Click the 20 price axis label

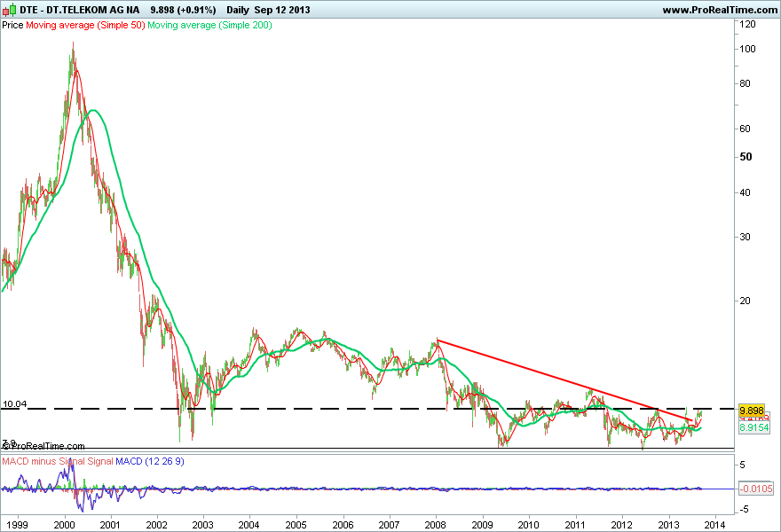745,301
